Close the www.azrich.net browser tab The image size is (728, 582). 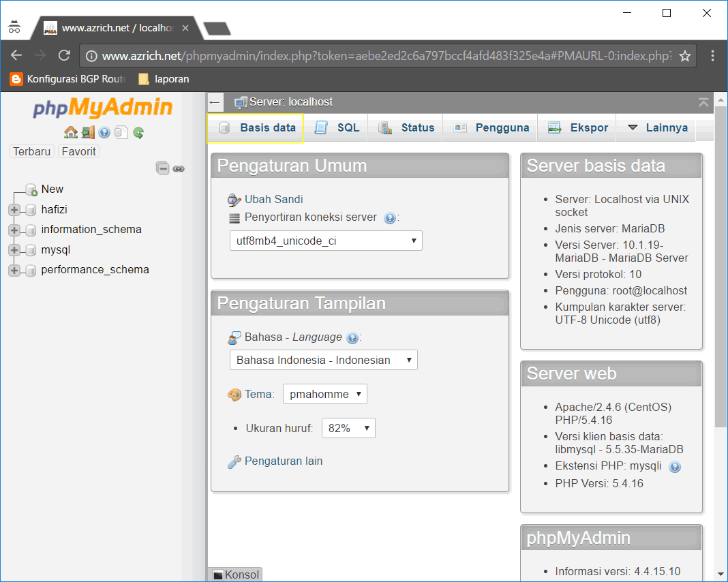coord(185,29)
